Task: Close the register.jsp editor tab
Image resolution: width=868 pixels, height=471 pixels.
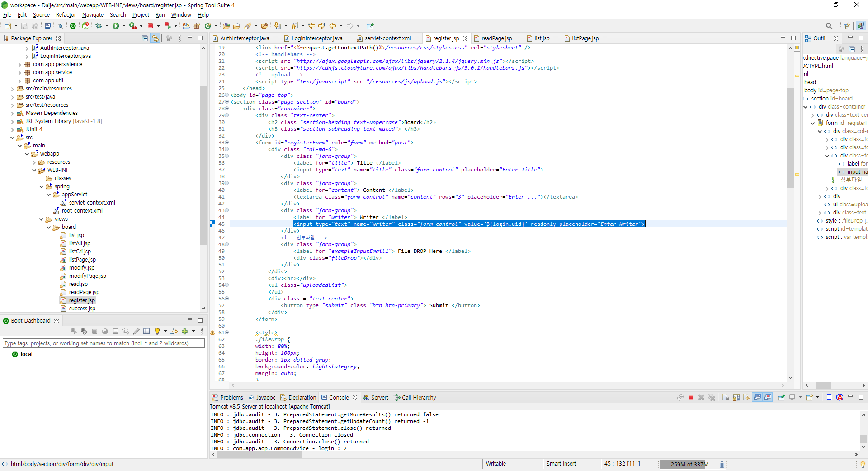Action: [x=465, y=38]
